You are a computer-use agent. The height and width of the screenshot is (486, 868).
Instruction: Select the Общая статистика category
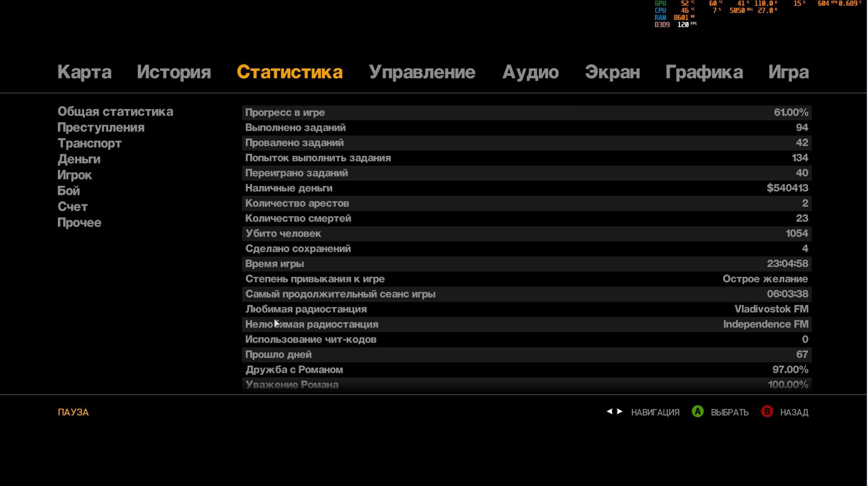pyautogui.click(x=115, y=112)
